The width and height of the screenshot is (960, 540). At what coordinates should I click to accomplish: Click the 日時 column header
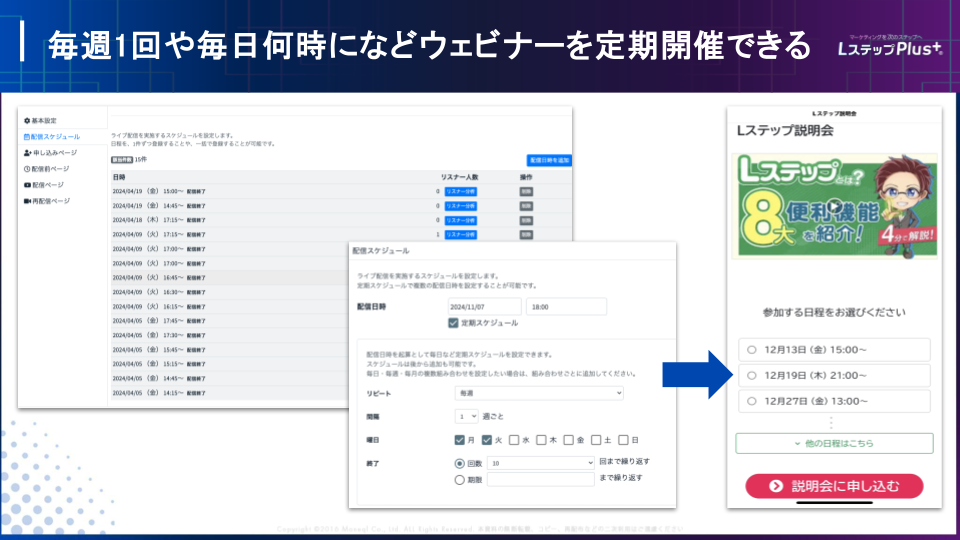click(x=119, y=177)
